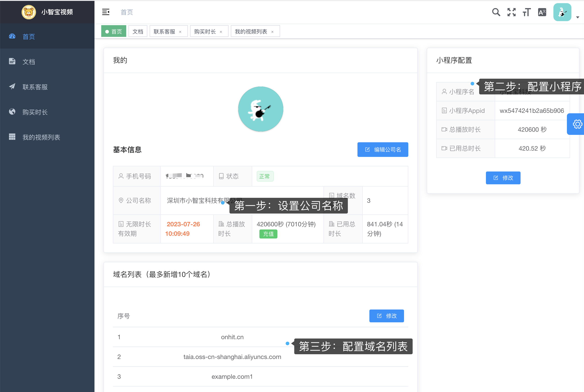Click the 购买时长 globe icon in sidebar
The image size is (584, 392).
pos(12,112)
